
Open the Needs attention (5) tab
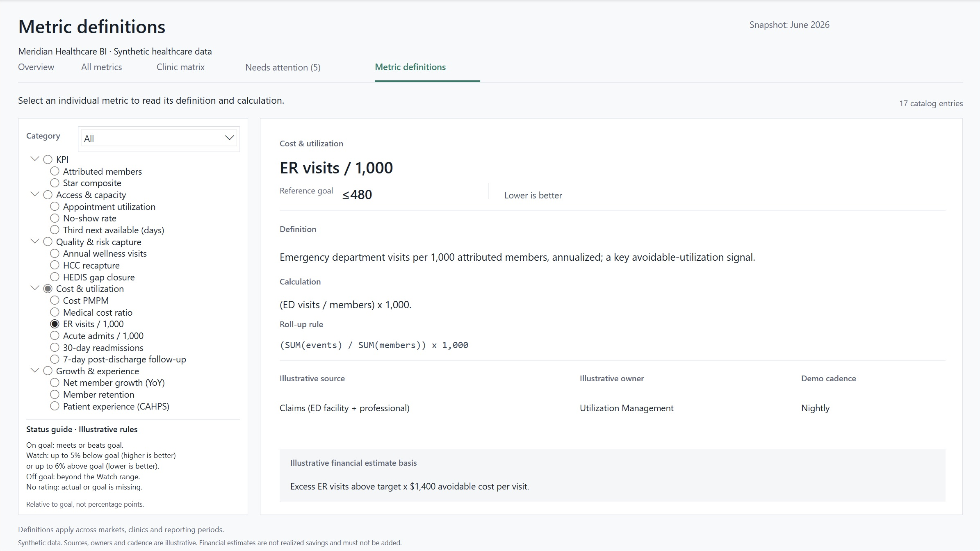coord(283,68)
